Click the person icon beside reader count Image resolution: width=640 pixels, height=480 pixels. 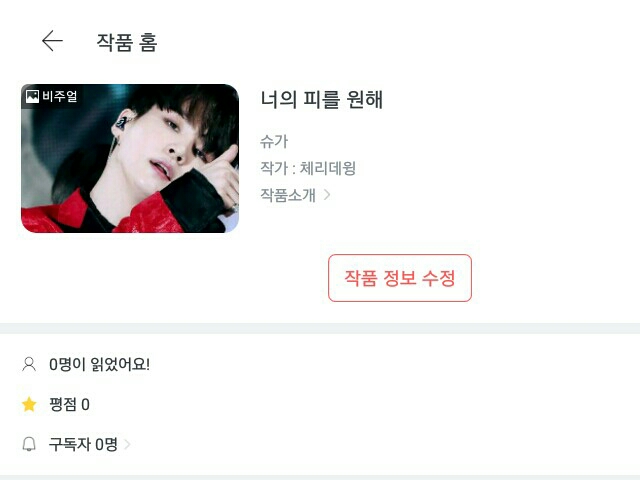pos(29,364)
